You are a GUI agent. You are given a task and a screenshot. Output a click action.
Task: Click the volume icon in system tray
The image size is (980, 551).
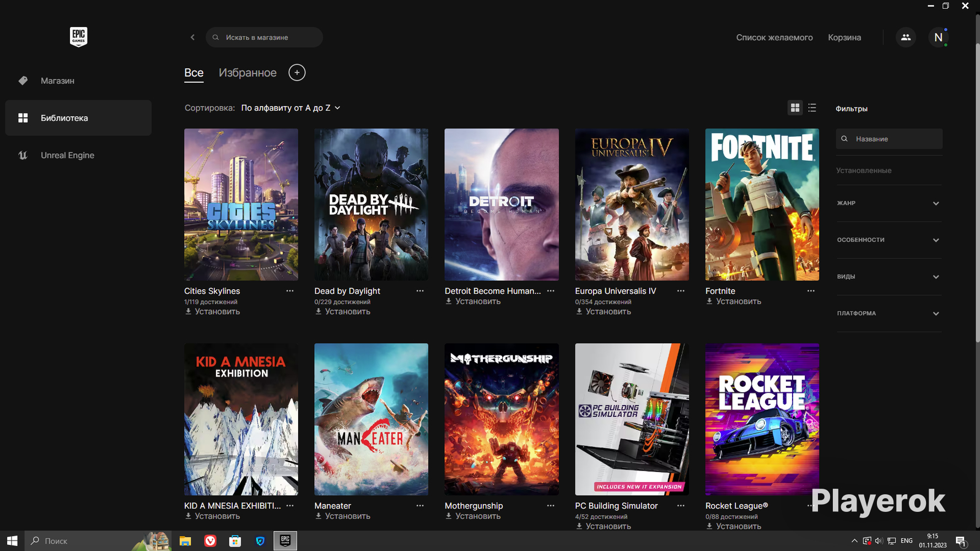(x=879, y=541)
